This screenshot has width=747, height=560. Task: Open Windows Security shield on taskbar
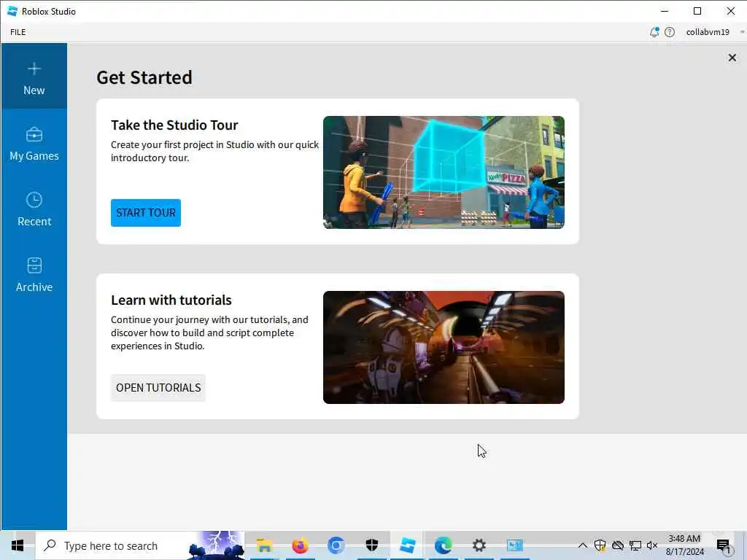371,545
